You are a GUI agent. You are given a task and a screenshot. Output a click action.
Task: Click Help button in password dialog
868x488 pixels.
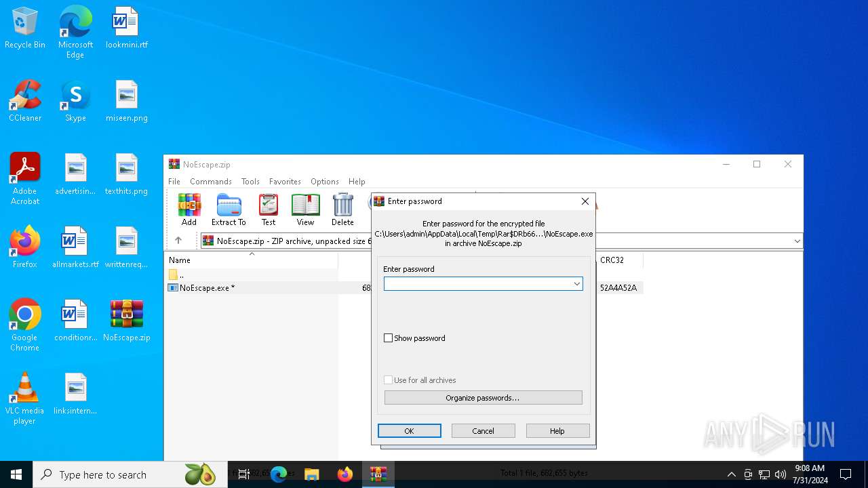click(x=557, y=431)
